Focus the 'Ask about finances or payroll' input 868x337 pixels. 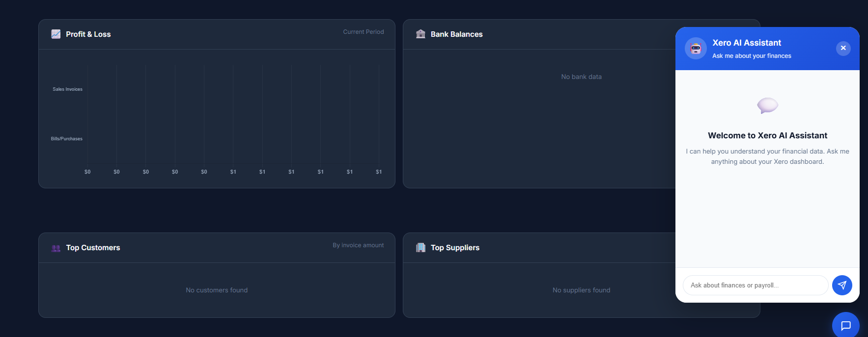[x=755, y=285]
